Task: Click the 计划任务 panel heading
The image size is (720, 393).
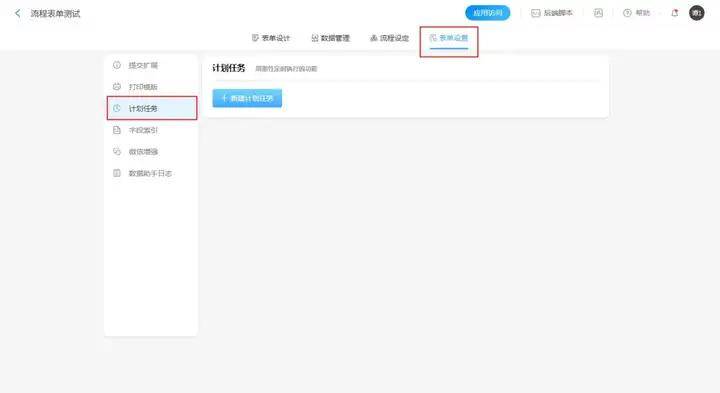Action: 229,68
